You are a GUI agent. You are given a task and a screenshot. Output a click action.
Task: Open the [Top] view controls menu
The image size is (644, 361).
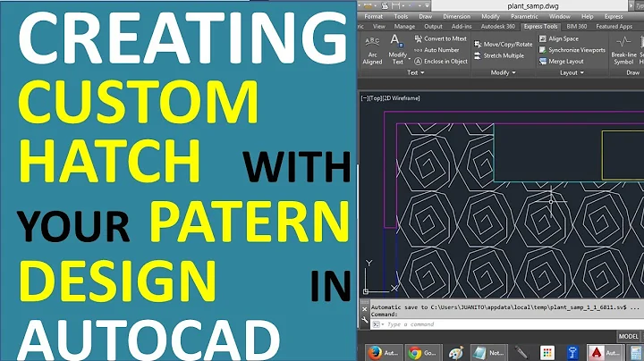point(375,98)
